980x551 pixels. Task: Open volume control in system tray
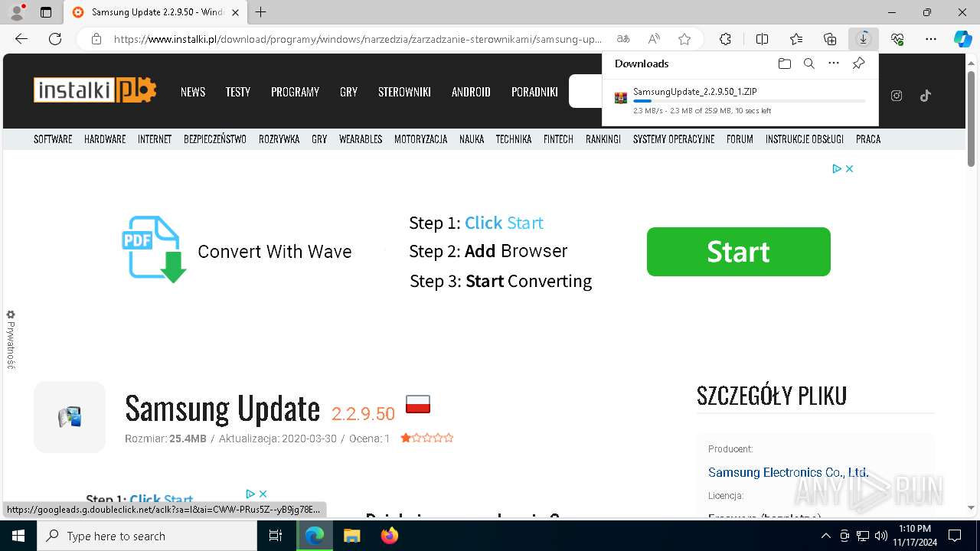[x=881, y=536]
